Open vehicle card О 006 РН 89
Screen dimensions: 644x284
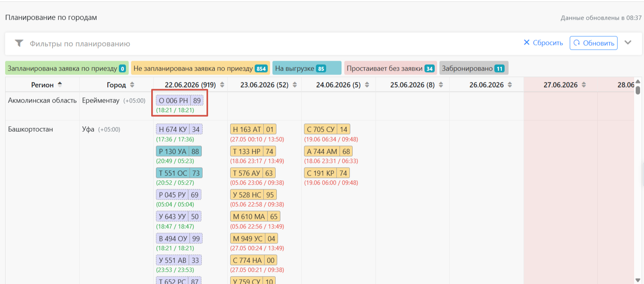pos(180,101)
